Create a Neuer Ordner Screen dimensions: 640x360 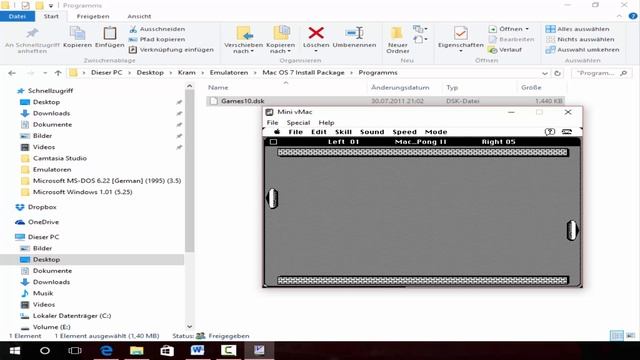[x=398, y=40]
